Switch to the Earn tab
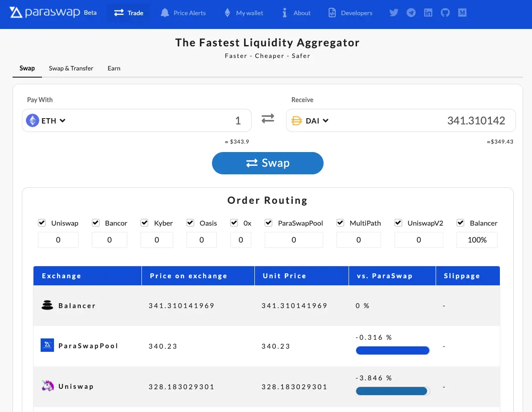 click(x=114, y=68)
